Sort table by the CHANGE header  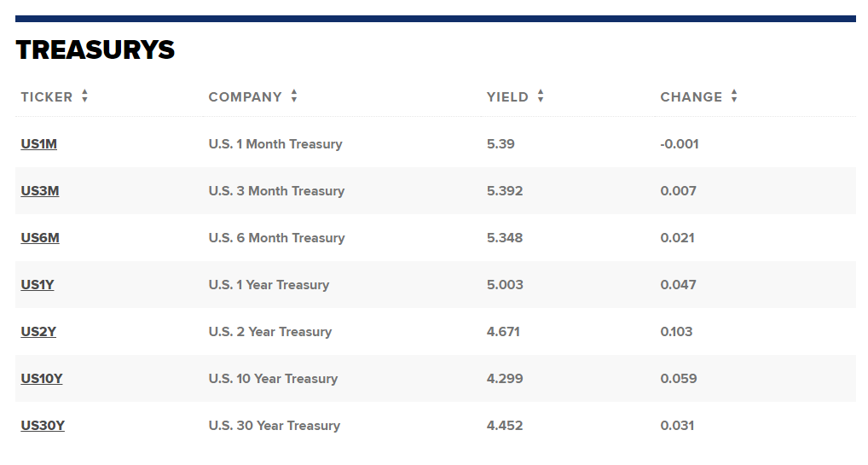691,96
